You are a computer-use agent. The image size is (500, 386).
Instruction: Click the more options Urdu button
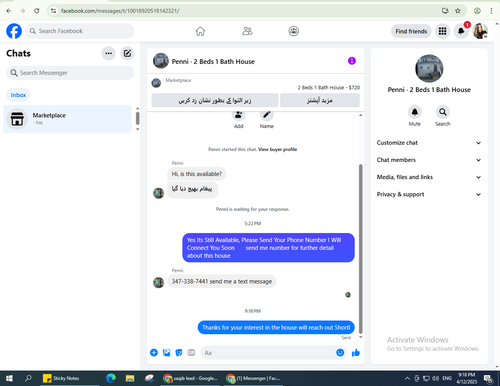tap(320, 100)
